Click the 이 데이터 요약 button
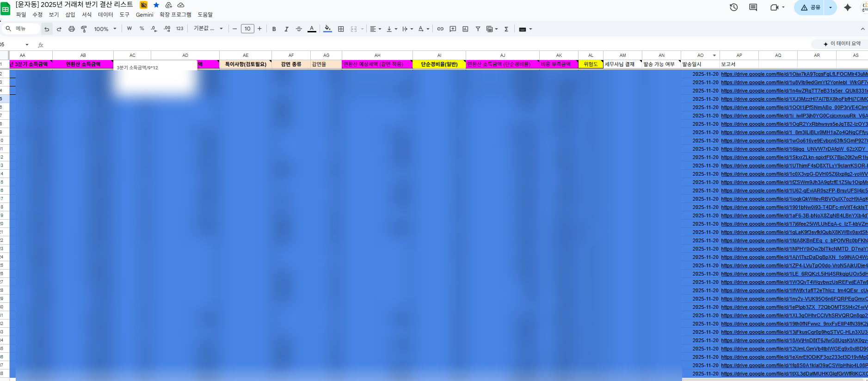 [841, 43]
